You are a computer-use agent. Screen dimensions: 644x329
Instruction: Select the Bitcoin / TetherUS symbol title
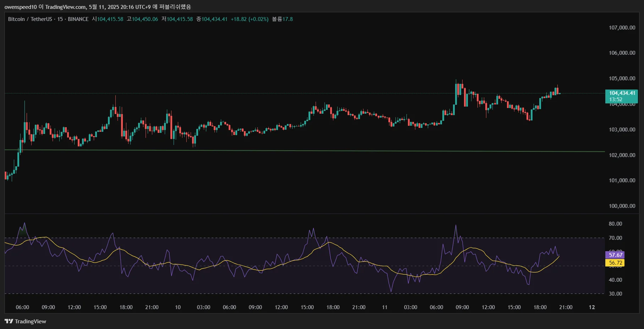click(x=30, y=19)
